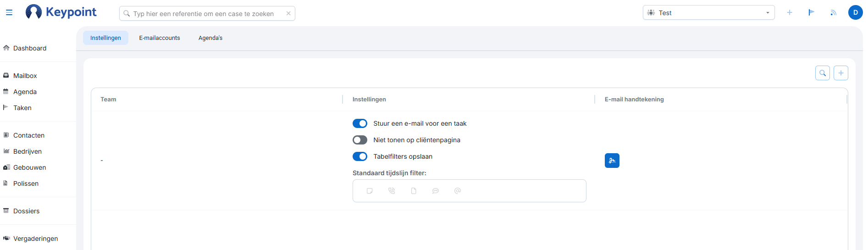Viewport: 868px width, 250px height.
Task: Disable 'Stuur een e-mail voor een taak'
Action: (360, 123)
